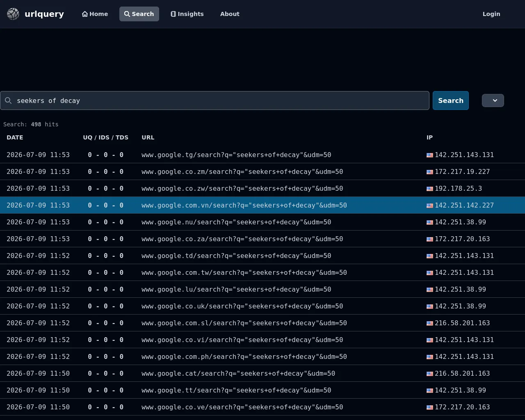
Task: Open the www.google.tt search result URL
Action: pyautogui.click(x=236, y=390)
